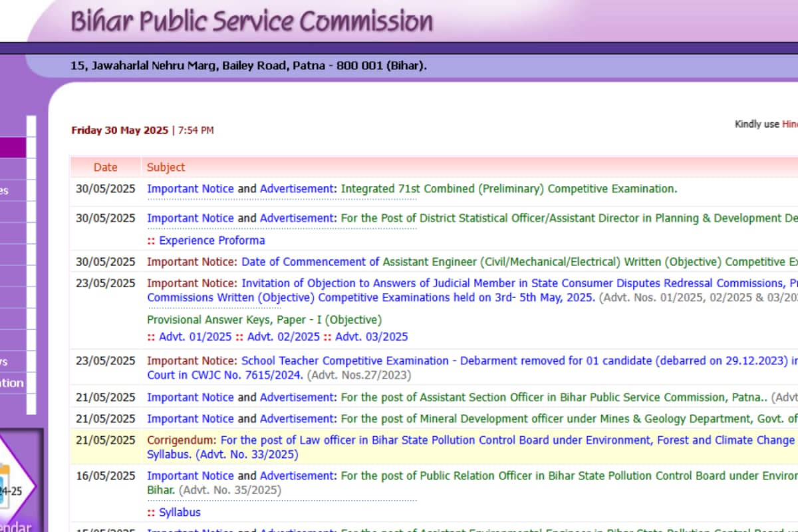Open the District Statistical Officer/Assistant Director post link
Image resolution: width=798 pixels, height=532 pixels.
(x=569, y=218)
